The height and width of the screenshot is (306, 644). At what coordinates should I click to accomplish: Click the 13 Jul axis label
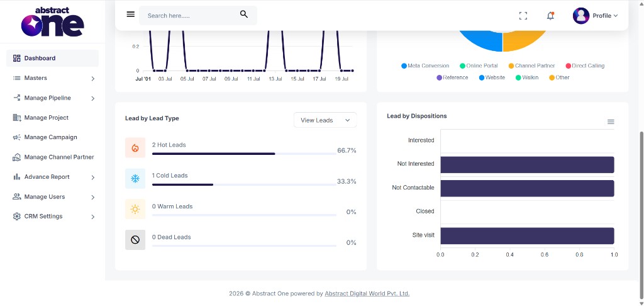(x=274, y=79)
